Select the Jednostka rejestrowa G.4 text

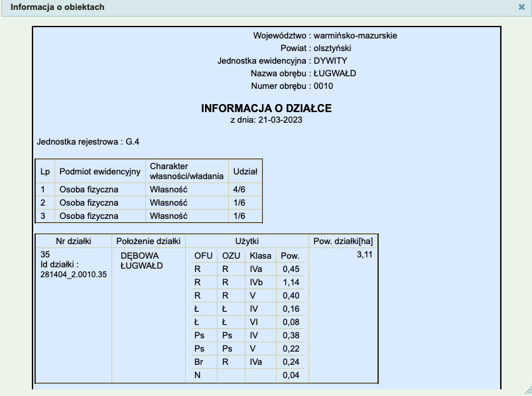point(88,142)
